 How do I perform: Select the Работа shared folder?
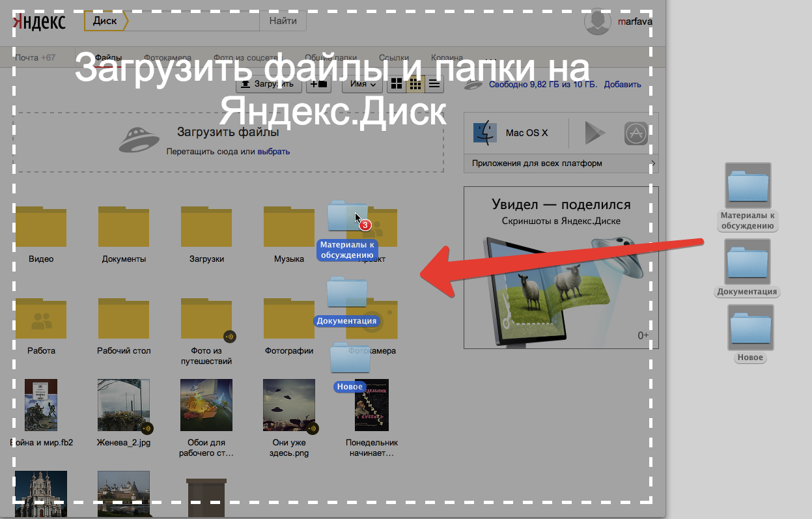tap(41, 318)
